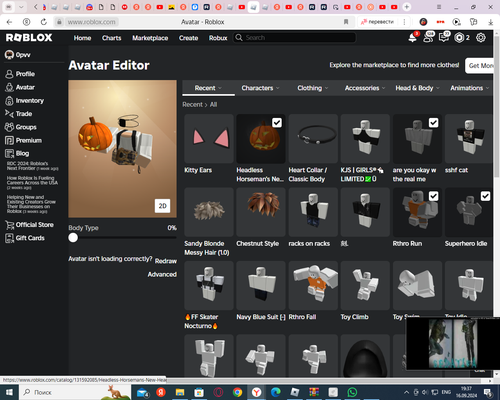Select Sandy Blonde Messy Hair thumbnail
The width and height of the screenshot is (500, 400).
tap(209, 212)
